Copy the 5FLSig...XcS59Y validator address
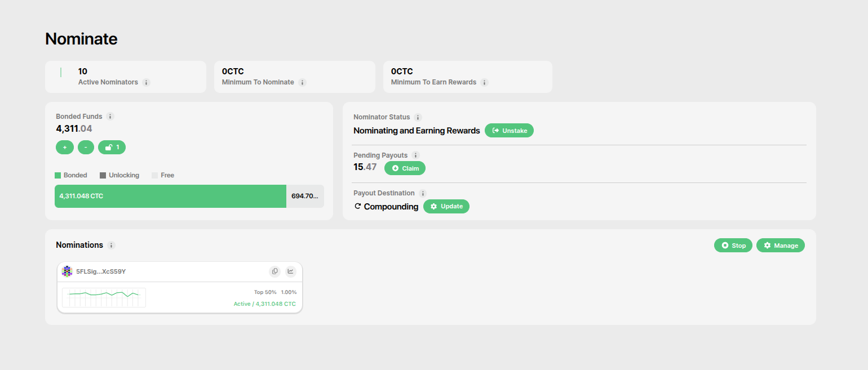The width and height of the screenshot is (868, 370). (x=274, y=271)
